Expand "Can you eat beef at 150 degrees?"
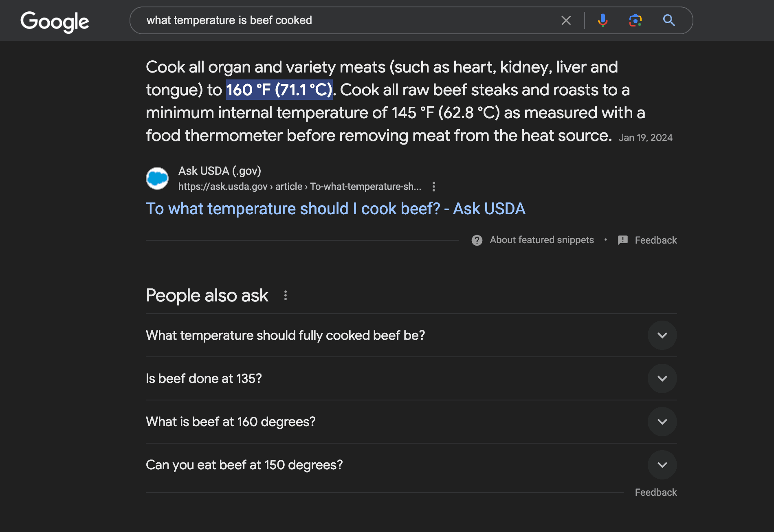774x532 pixels. [x=662, y=465]
